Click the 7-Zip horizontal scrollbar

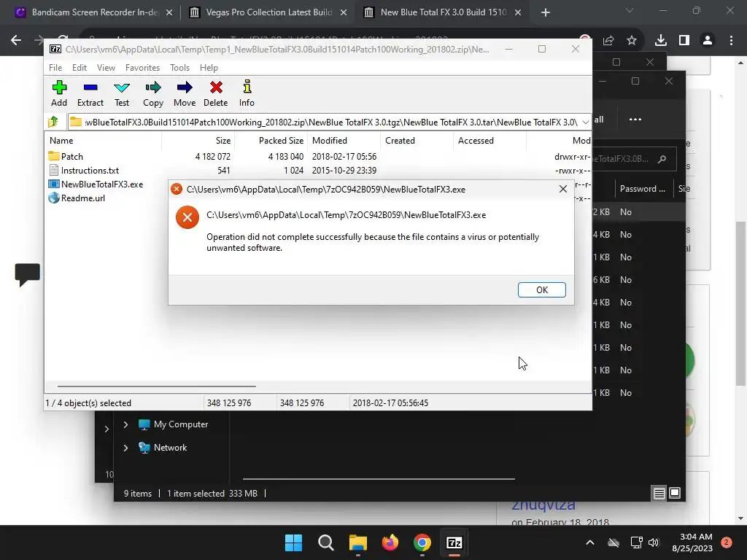pos(156,386)
